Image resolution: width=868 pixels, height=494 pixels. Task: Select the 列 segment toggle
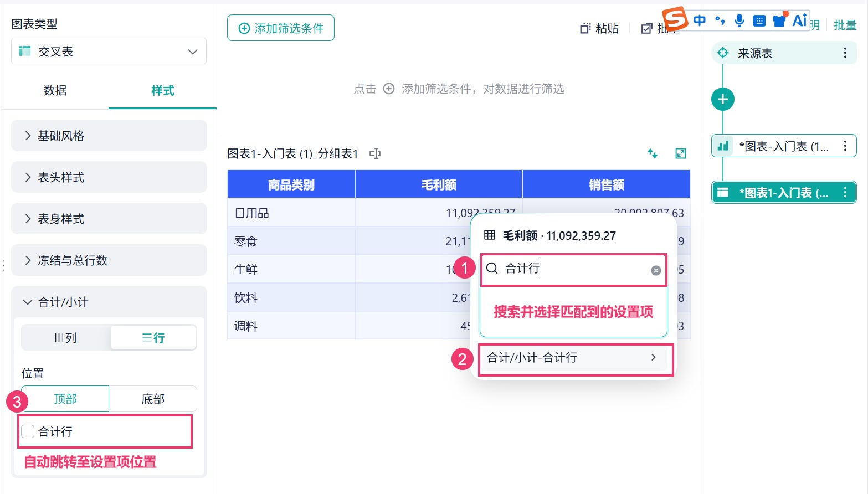[x=65, y=338]
